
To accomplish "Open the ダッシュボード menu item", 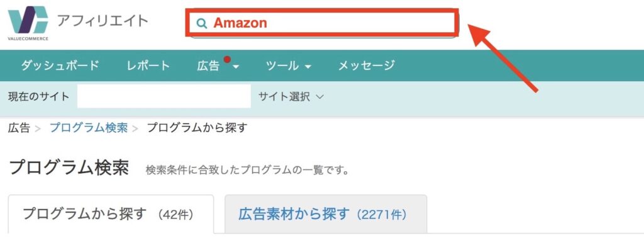I will pos(60,65).
